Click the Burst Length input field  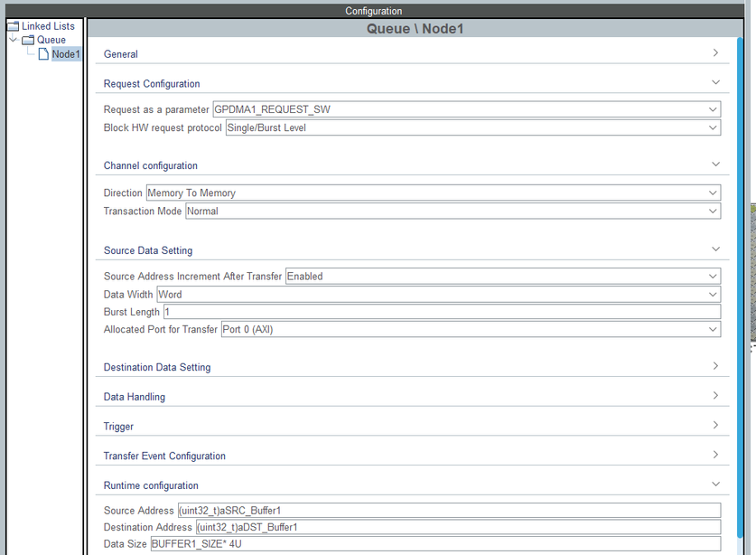click(x=442, y=312)
